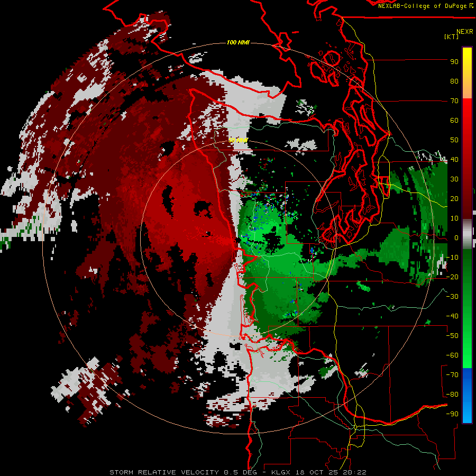Click the -20 scale value

pyautogui.click(x=452, y=277)
